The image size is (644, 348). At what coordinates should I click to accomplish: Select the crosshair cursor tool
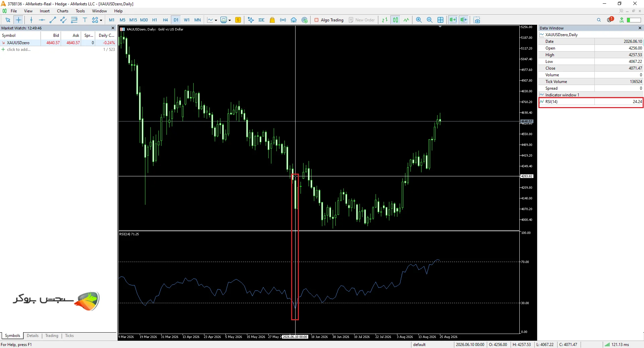tap(19, 20)
